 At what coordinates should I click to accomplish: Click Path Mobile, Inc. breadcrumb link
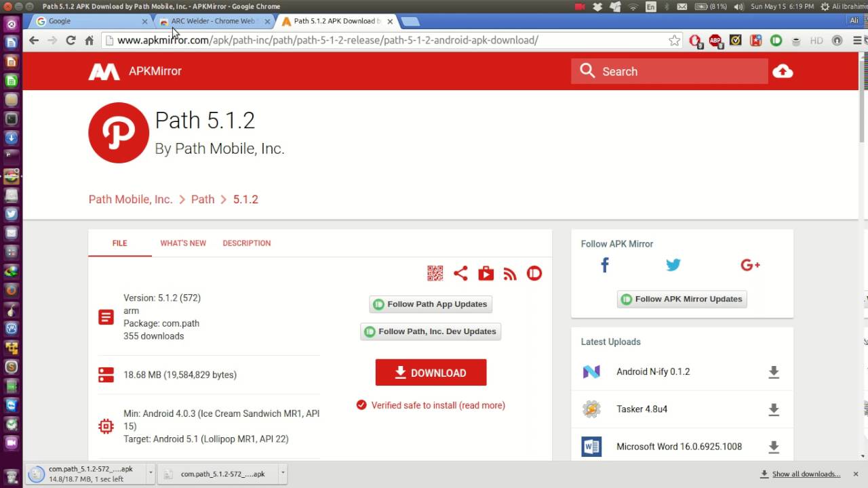click(x=130, y=199)
